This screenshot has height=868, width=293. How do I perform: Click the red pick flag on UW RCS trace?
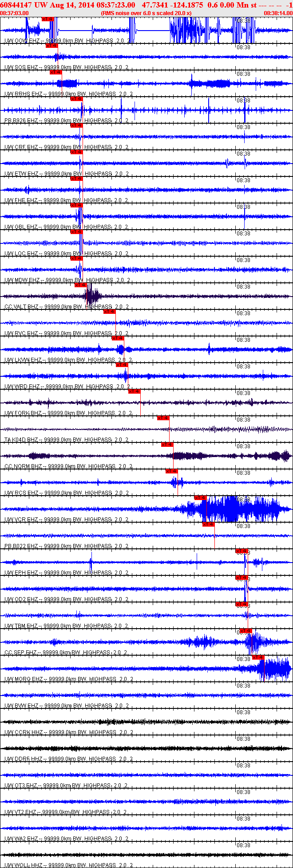tap(172, 471)
